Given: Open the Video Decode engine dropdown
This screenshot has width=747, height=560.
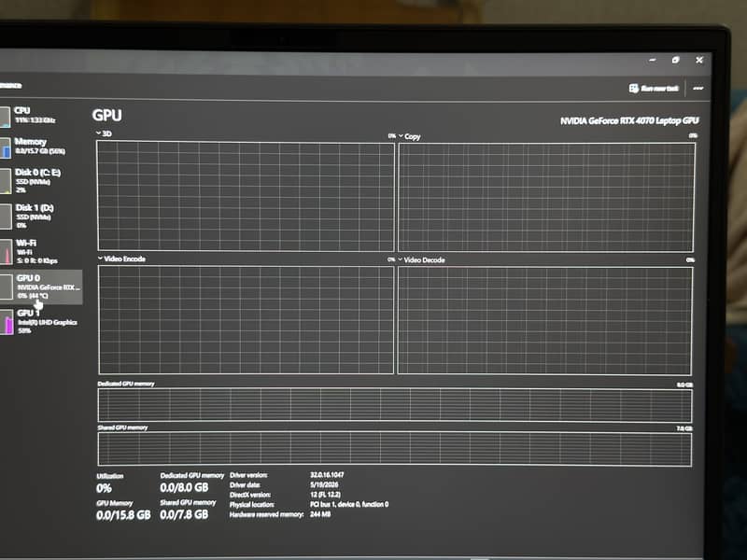Looking at the screenshot, I should pos(401,259).
